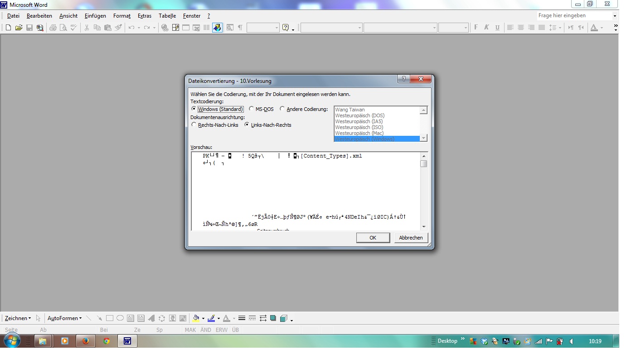The width and height of the screenshot is (636, 364).
Task: Click the Copy icon in the toolbar
Action: point(97,28)
